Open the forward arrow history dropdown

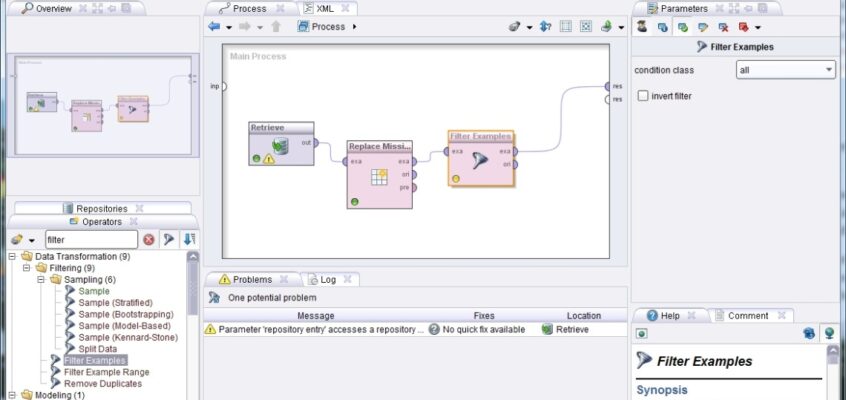pyautogui.click(x=260, y=28)
